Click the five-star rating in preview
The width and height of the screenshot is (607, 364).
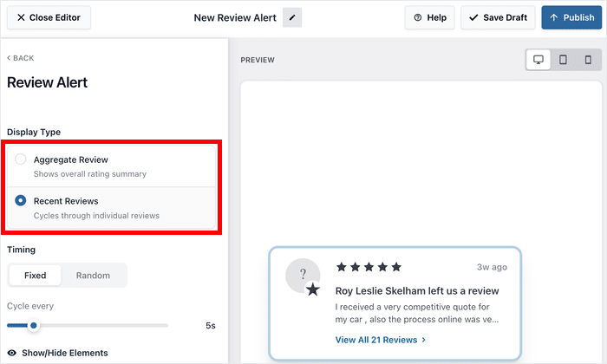coord(369,267)
